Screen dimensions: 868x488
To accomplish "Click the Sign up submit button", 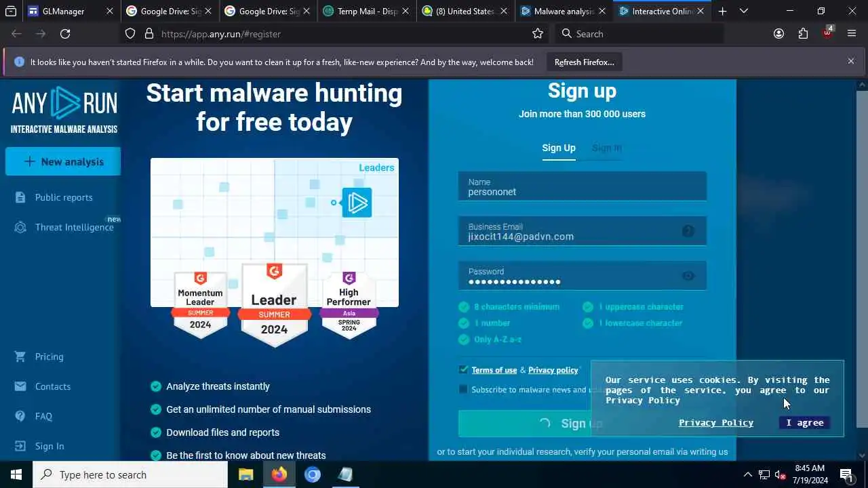I will tap(582, 424).
